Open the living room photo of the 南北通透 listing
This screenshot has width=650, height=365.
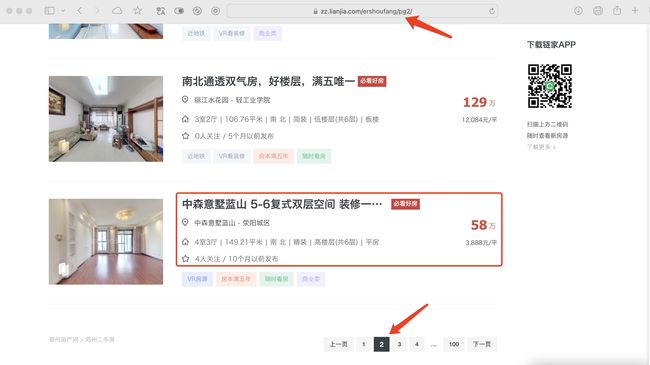click(106, 119)
